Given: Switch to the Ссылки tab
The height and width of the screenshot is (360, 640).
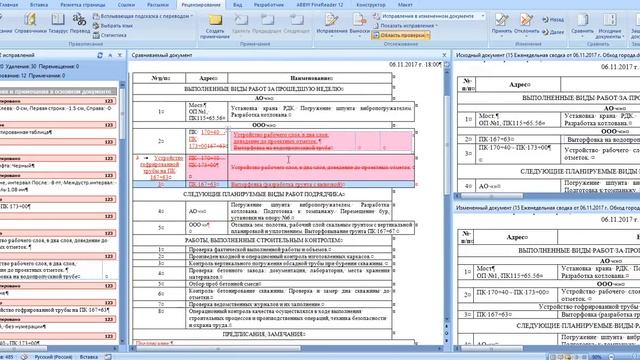Looking at the screenshot, I should [x=126, y=5].
